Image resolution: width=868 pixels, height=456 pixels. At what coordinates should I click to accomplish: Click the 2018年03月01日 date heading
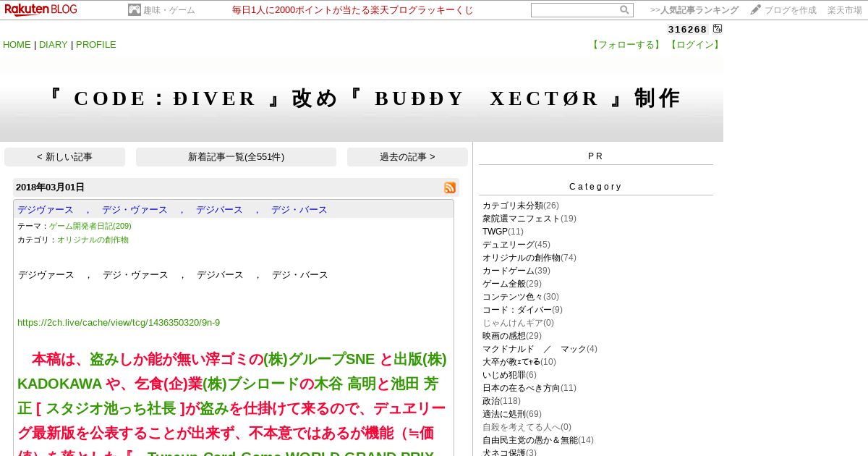50,187
